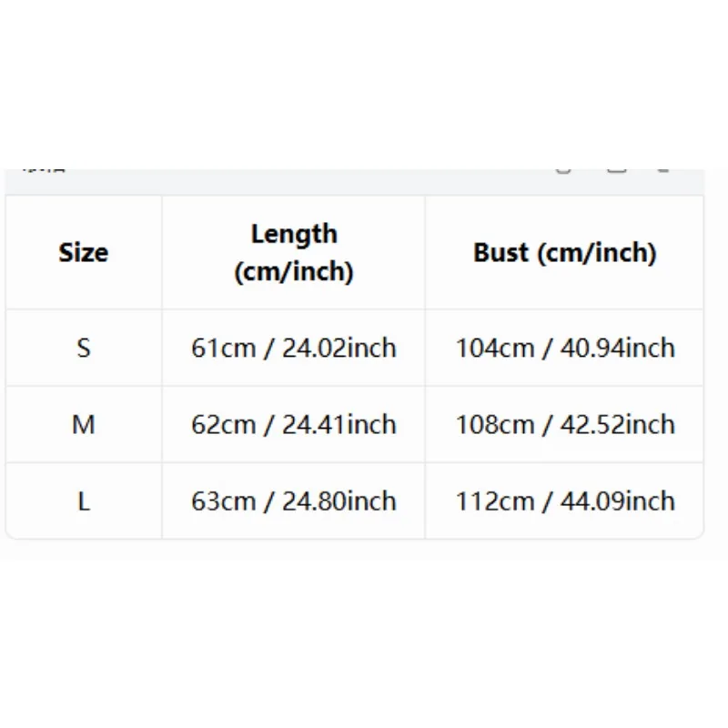Image resolution: width=728 pixels, height=728 pixels.
Task: Click the middle cropped icon in table toolbar
Action: pyautogui.click(x=617, y=170)
